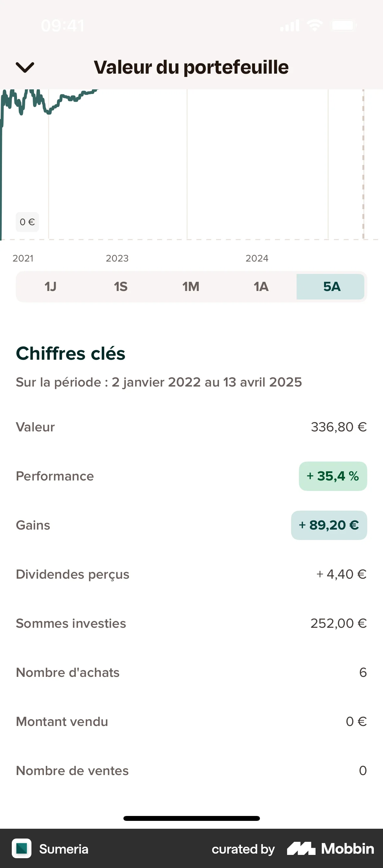Select the 1A period tab
The image size is (383, 868).
coord(261,287)
